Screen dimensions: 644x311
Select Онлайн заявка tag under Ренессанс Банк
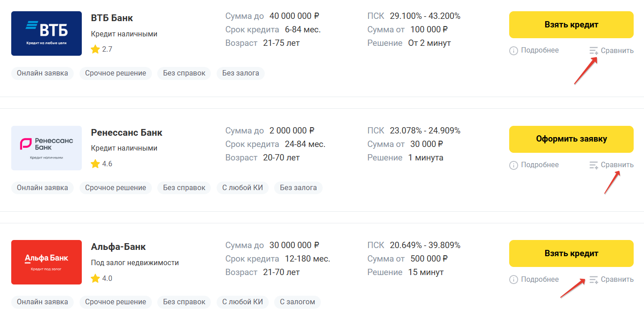click(42, 188)
